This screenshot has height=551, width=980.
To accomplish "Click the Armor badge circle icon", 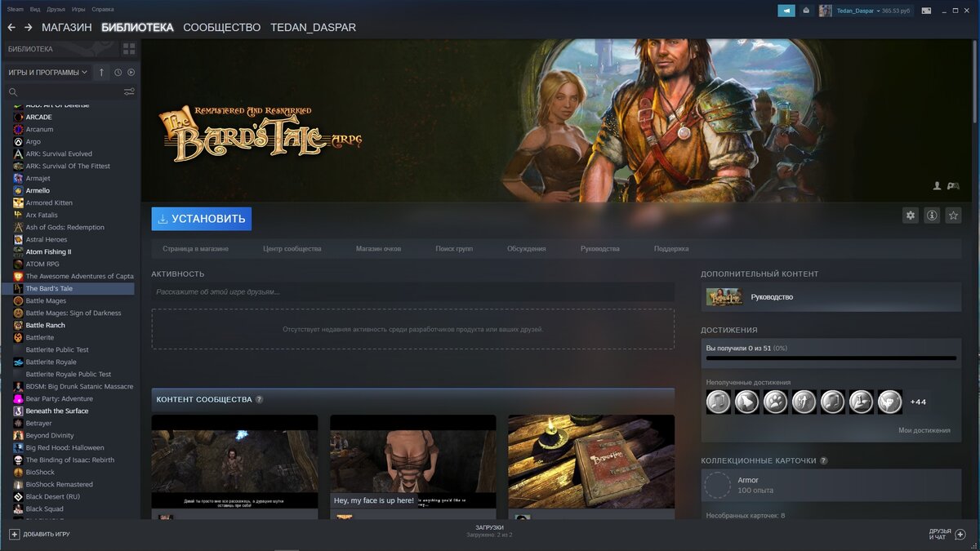I will 718,485.
